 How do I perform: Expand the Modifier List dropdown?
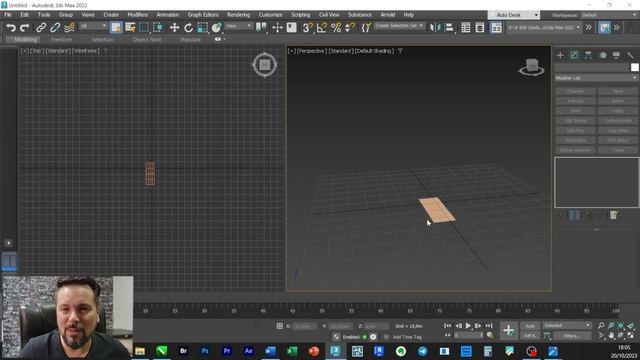tap(596, 78)
